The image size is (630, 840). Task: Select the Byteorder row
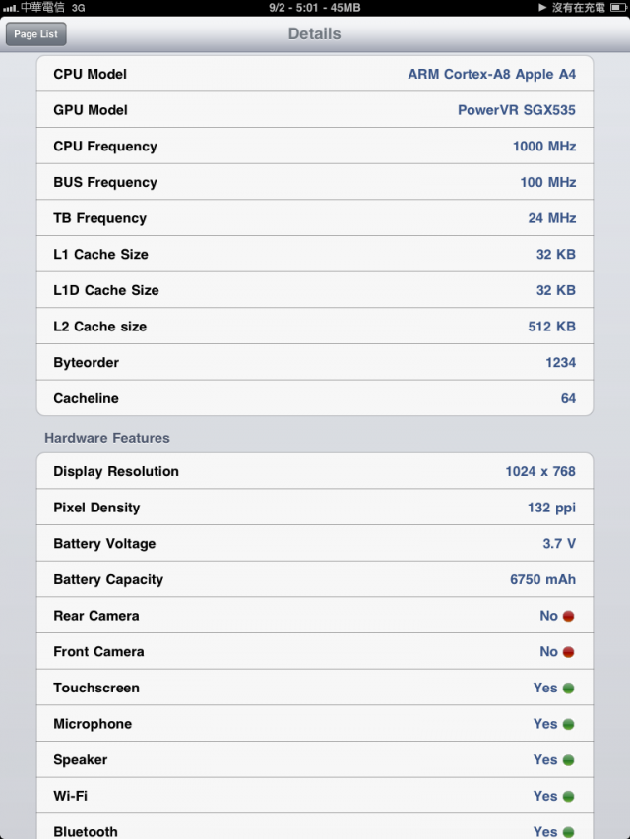pos(315,362)
